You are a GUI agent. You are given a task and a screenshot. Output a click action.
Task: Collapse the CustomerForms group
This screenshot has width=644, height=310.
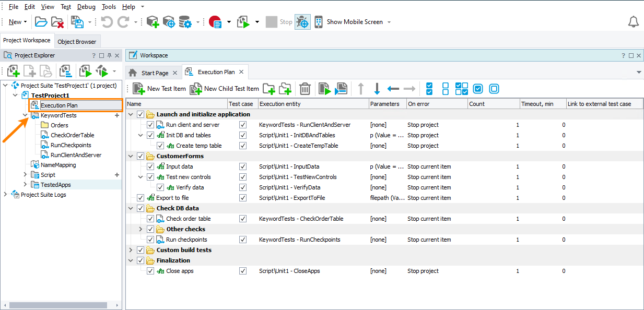(x=131, y=156)
